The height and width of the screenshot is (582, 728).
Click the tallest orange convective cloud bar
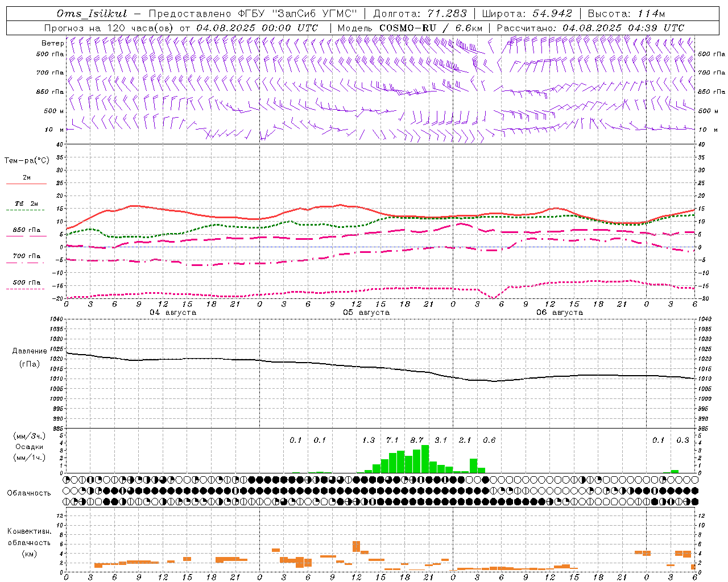point(356,546)
